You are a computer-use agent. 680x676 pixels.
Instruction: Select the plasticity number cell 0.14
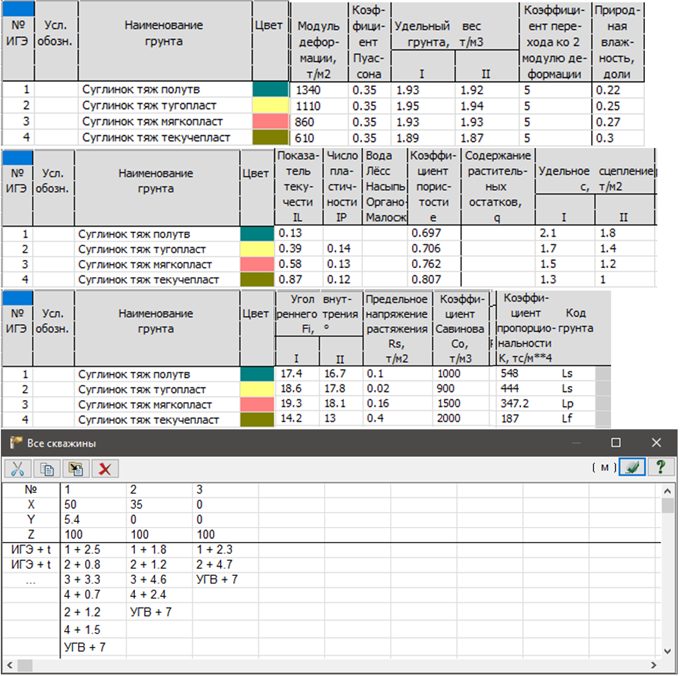coord(343,248)
